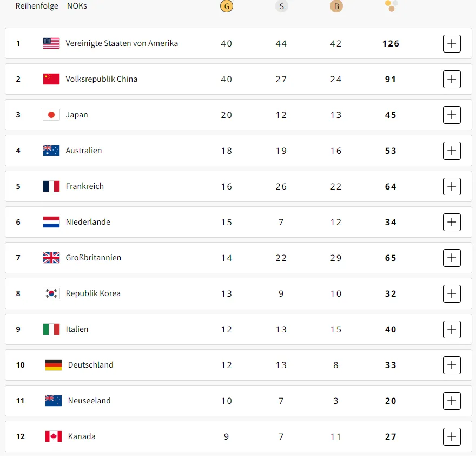
Task: Sort by Reihenfolge column header
Action: coord(37,6)
